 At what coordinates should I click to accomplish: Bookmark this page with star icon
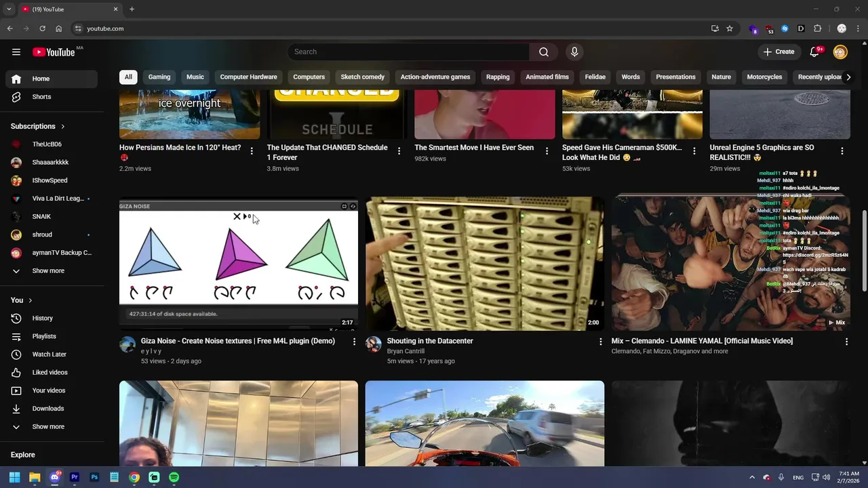730,28
